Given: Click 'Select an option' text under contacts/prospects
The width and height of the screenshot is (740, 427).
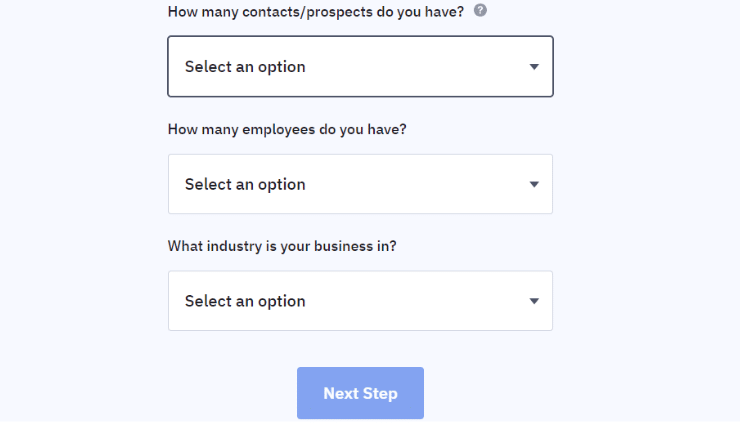Looking at the screenshot, I should coord(245,67).
